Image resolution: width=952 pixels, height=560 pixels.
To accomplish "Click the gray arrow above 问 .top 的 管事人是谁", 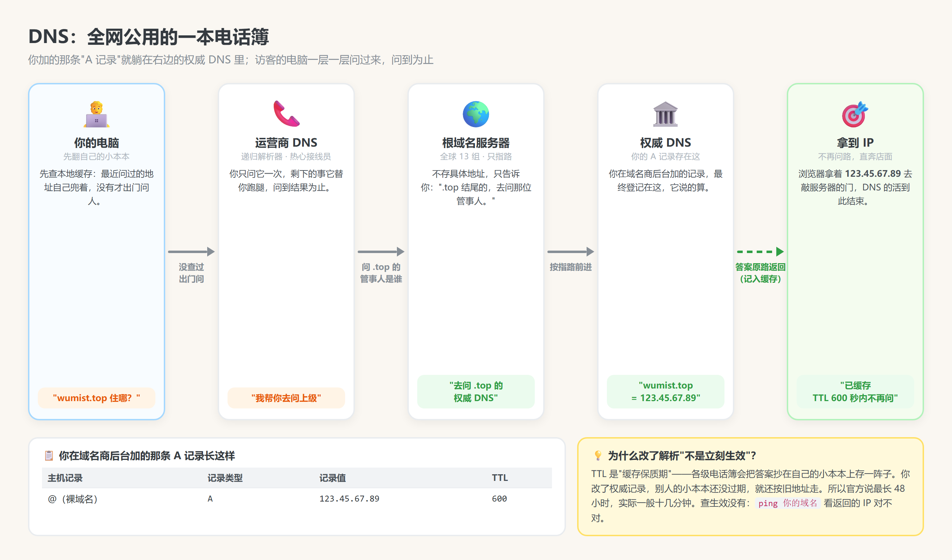I will pos(381,252).
